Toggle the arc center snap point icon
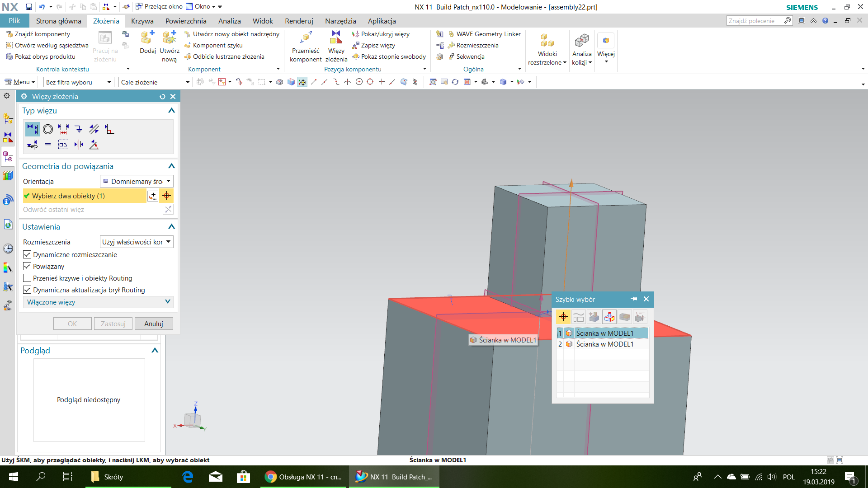The height and width of the screenshot is (488, 868). [x=359, y=82]
